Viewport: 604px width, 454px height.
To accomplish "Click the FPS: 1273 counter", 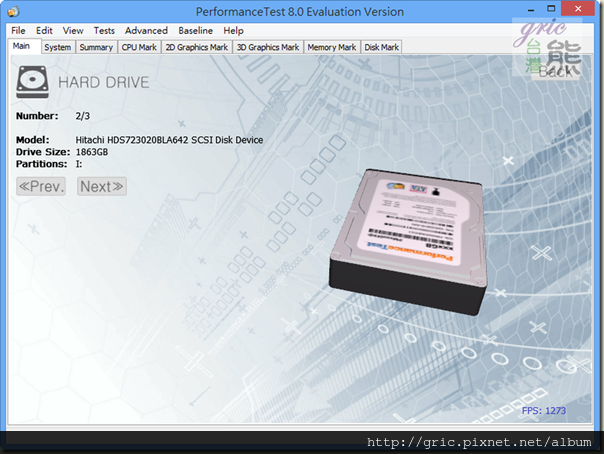I will (544, 410).
